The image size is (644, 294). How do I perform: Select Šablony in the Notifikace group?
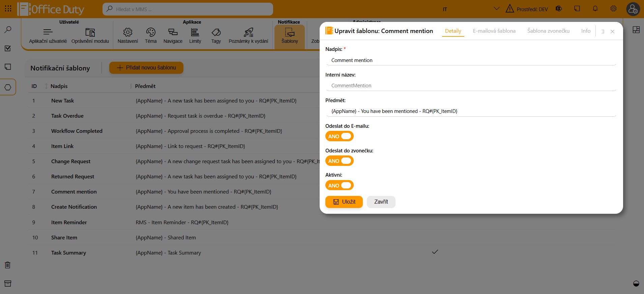(x=290, y=36)
